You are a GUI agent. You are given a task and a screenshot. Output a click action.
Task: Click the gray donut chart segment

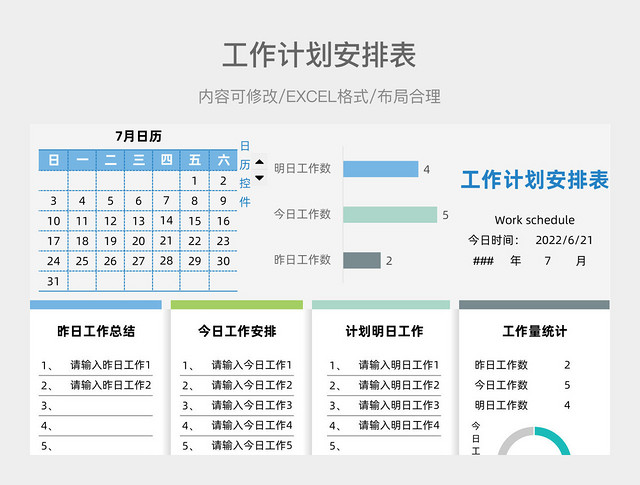(512, 439)
